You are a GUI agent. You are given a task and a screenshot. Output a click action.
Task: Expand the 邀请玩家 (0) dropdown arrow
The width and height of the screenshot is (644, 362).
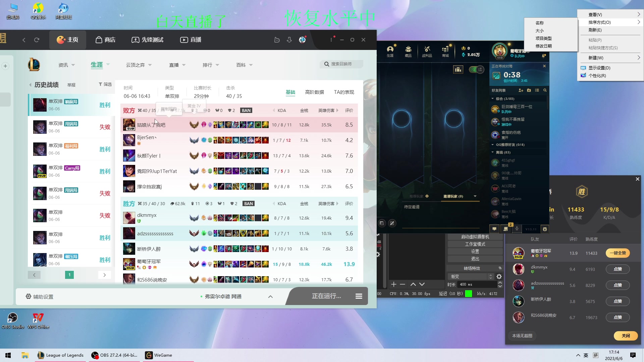475,196
